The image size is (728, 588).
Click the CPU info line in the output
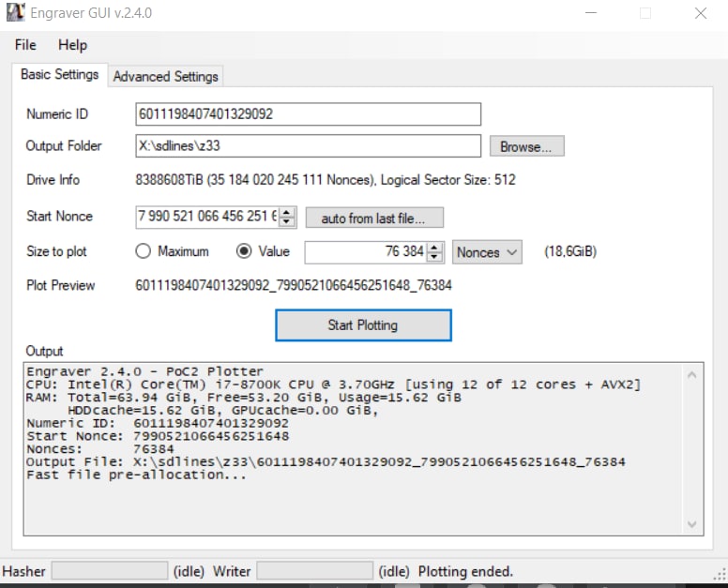333,384
